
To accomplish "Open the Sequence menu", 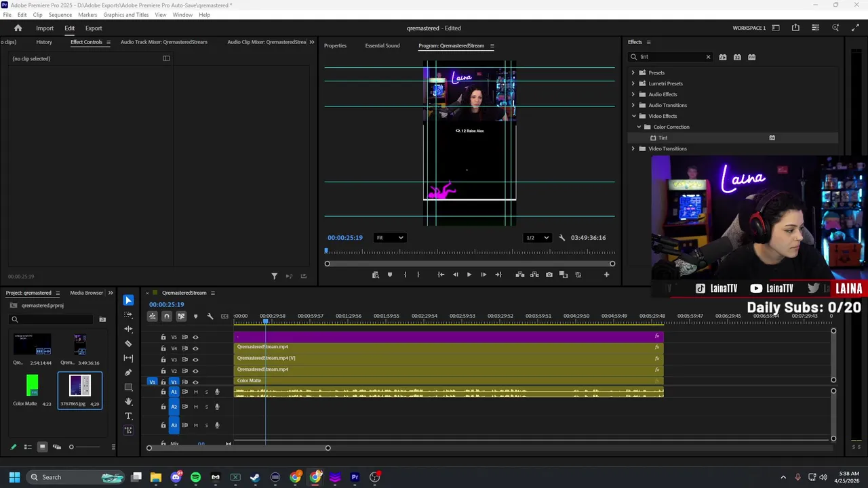I will (x=60, y=15).
